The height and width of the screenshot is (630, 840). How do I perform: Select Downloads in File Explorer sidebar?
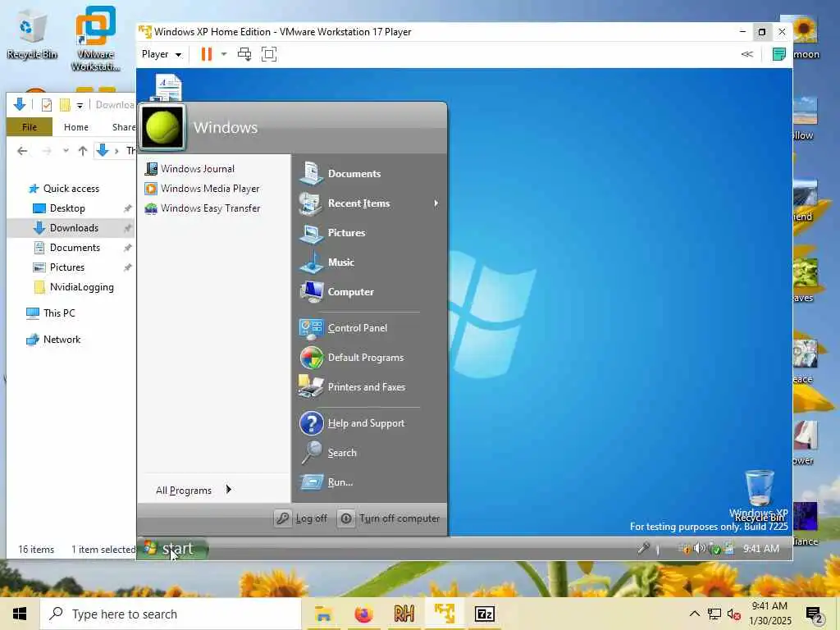[74, 228]
